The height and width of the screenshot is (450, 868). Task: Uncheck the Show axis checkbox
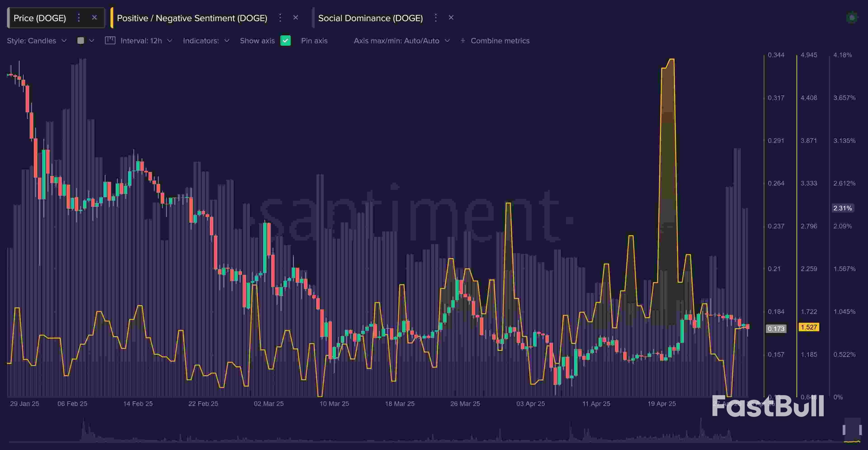pos(285,41)
